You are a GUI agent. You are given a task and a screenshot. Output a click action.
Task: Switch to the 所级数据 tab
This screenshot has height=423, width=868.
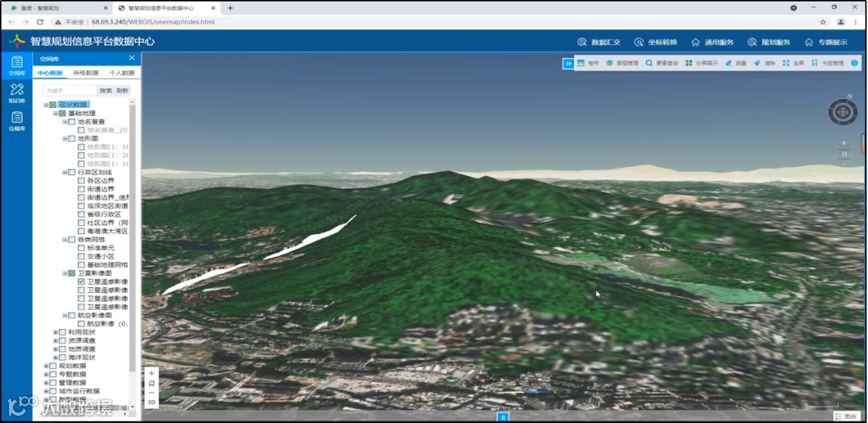tap(86, 72)
